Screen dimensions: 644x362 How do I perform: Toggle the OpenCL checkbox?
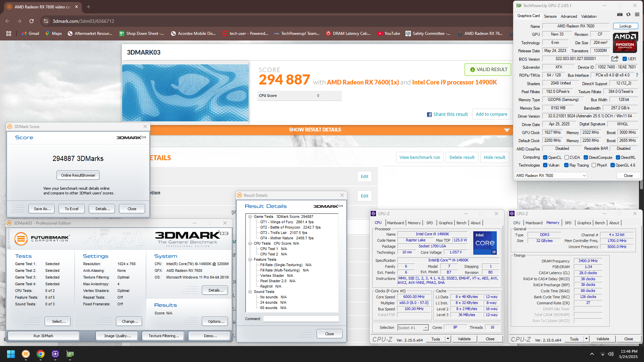tap(545, 158)
